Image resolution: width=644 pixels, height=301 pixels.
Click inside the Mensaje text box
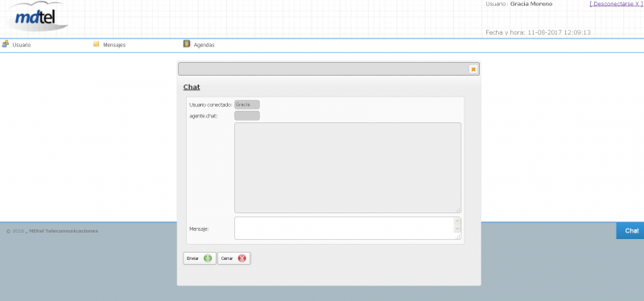(345, 228)
